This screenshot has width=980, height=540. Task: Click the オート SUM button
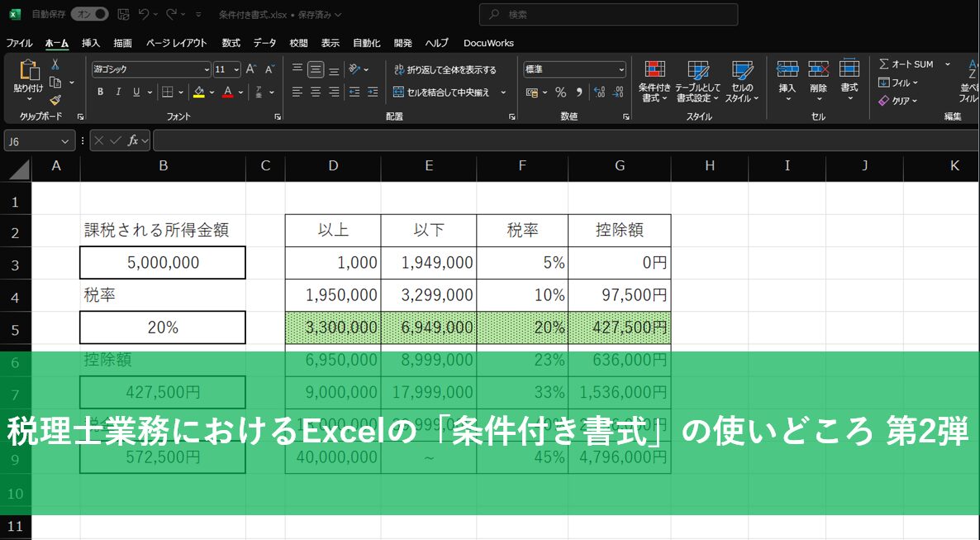906,64
